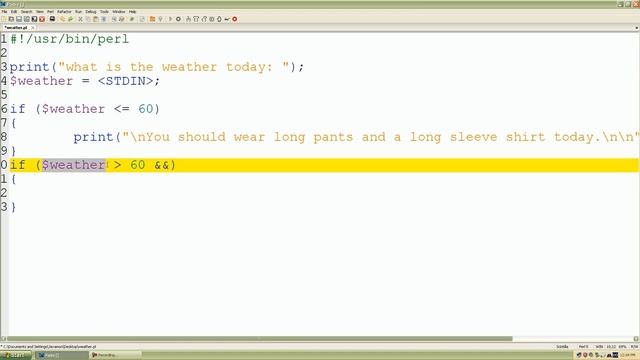Open the Refactor menu
The height and width of the screenshot is (360, 640).
point(64,12)
